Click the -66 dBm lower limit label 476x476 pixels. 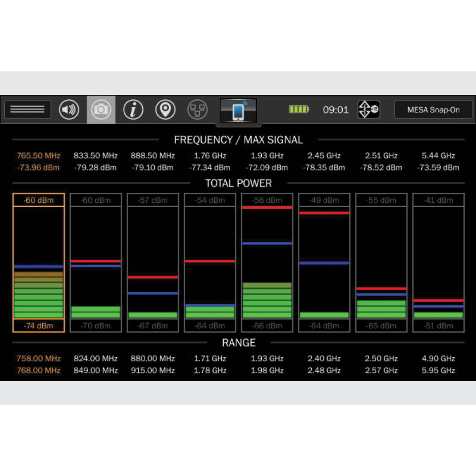click(267, 325)
